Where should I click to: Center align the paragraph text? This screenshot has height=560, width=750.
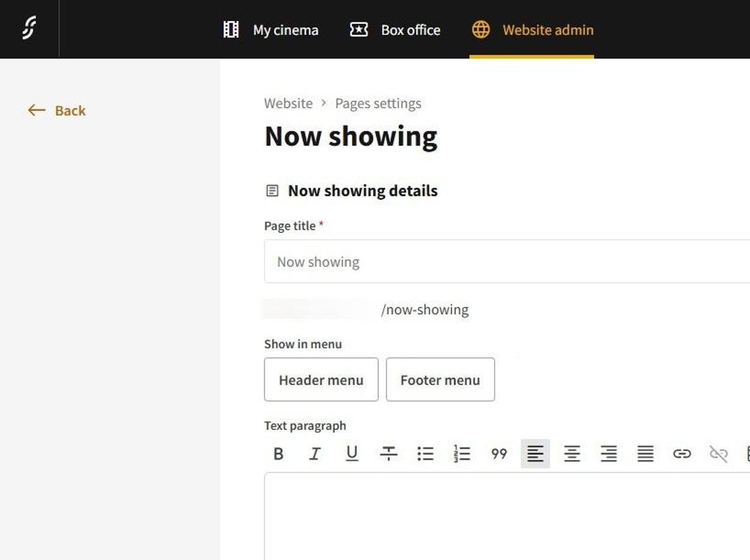572,454
